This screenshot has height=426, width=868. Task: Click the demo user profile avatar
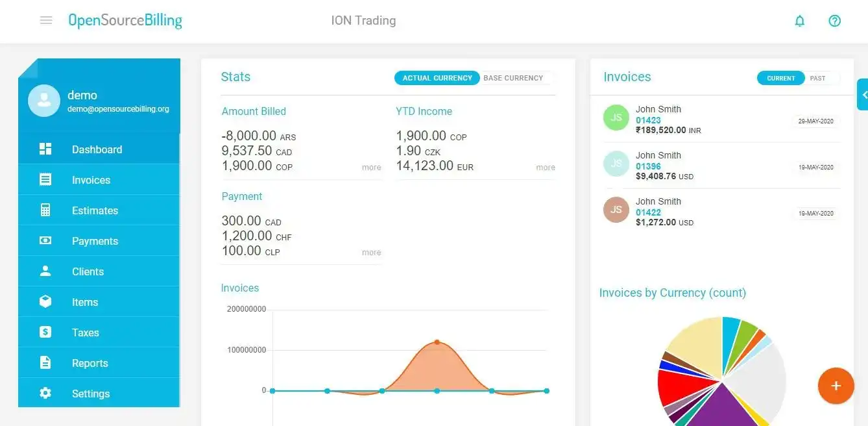pyautogui.click(x=44, y=101)
